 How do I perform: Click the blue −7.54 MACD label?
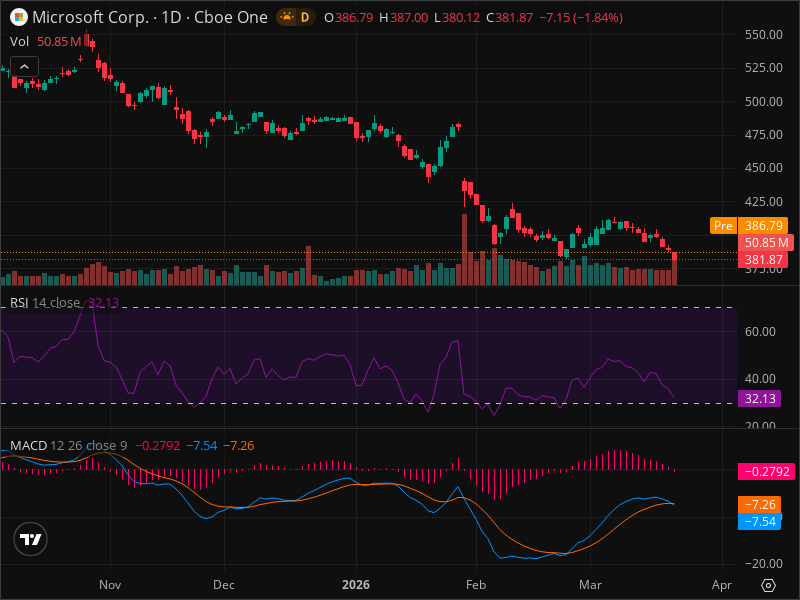(x=759, y=521)
